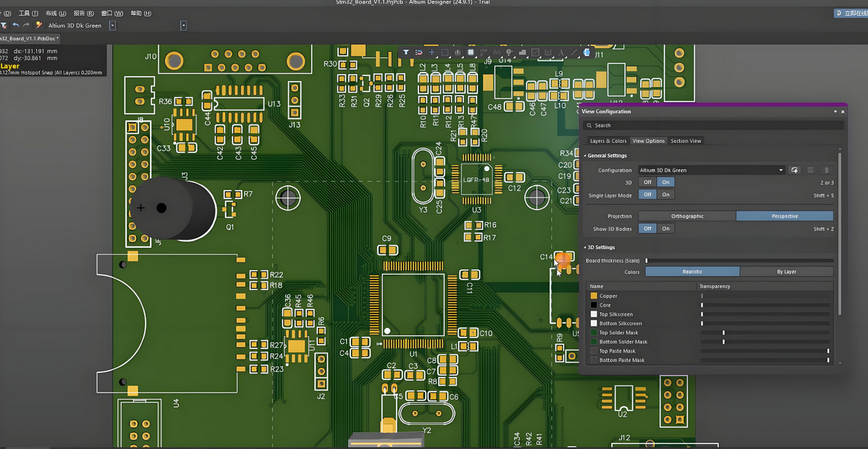Click the blue cross Move objects icon
The image size is (868, 449).
click(431, 52)
